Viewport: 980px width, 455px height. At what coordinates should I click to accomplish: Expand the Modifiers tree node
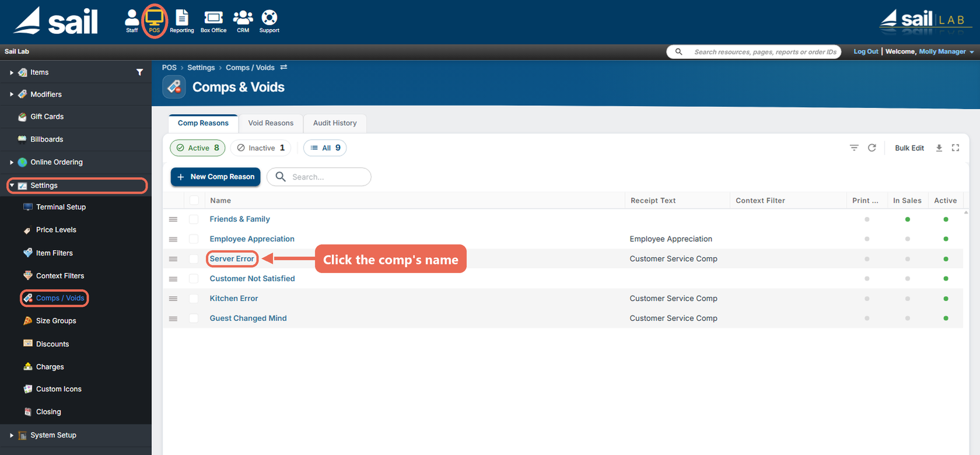coord(11,94)
